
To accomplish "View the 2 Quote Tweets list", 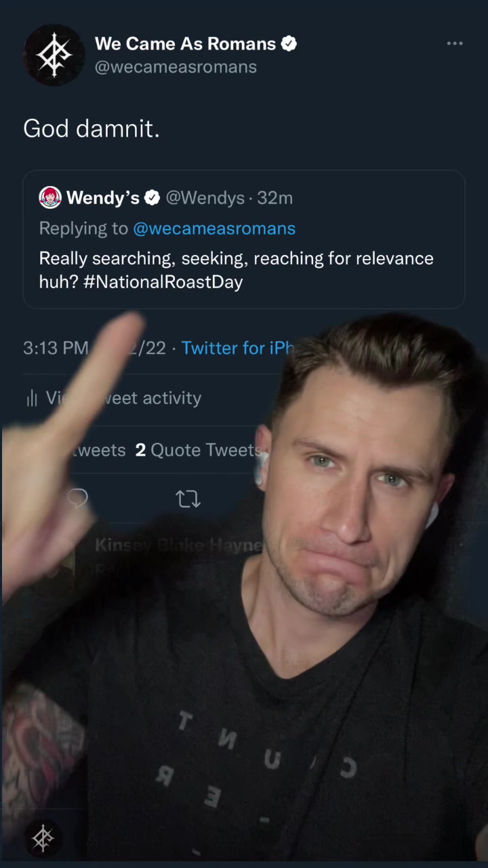I will tap(198, 450).
